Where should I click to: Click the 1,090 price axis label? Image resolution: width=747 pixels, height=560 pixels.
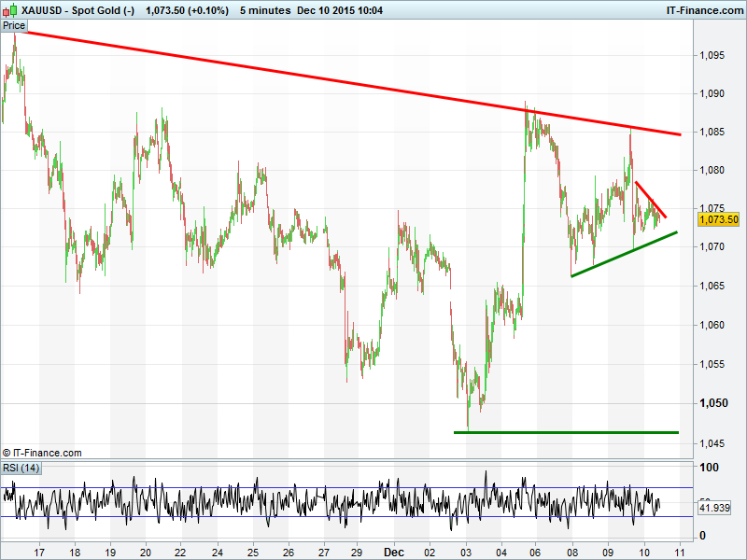point(712,93)
